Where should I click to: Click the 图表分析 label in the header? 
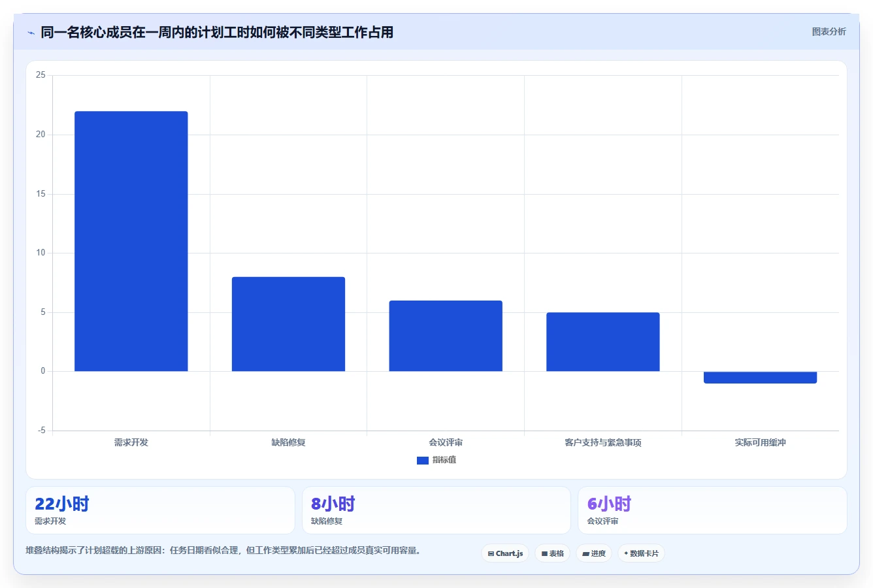click(829, 31)
